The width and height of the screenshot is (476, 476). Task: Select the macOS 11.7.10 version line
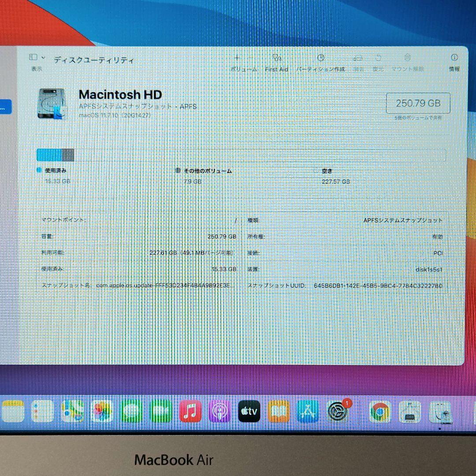115,115
